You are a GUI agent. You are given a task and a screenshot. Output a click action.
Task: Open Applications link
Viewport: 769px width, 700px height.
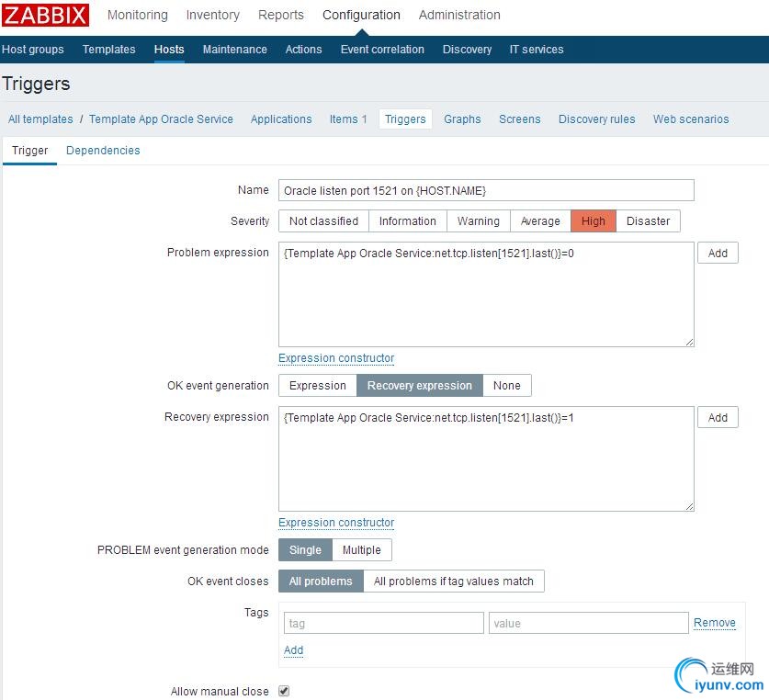pos(281,119)
